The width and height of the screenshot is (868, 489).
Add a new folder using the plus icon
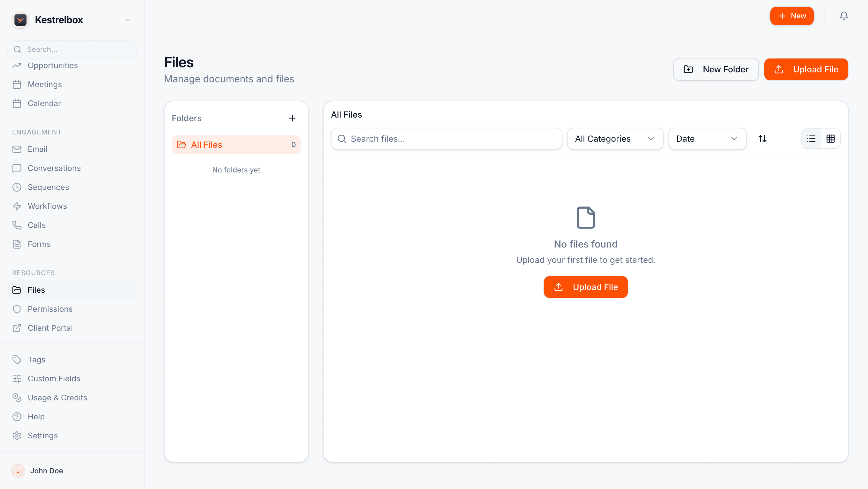(x=292, y=118)
